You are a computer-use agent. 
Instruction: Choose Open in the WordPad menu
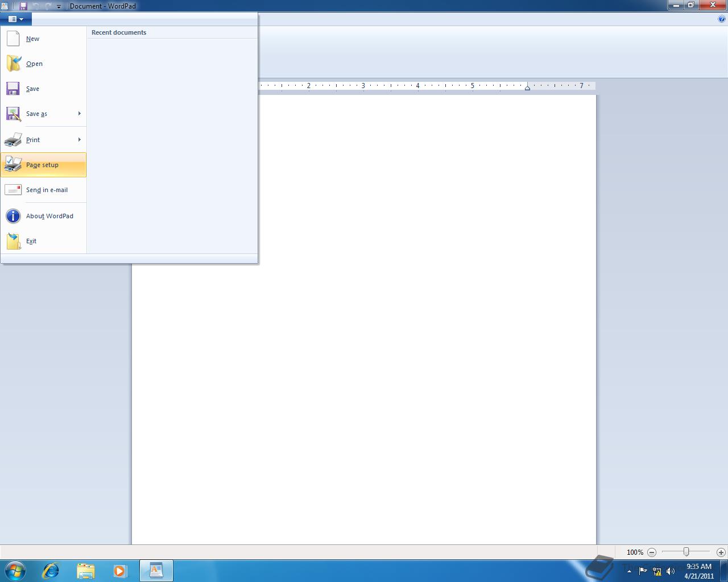pos(43,64)
